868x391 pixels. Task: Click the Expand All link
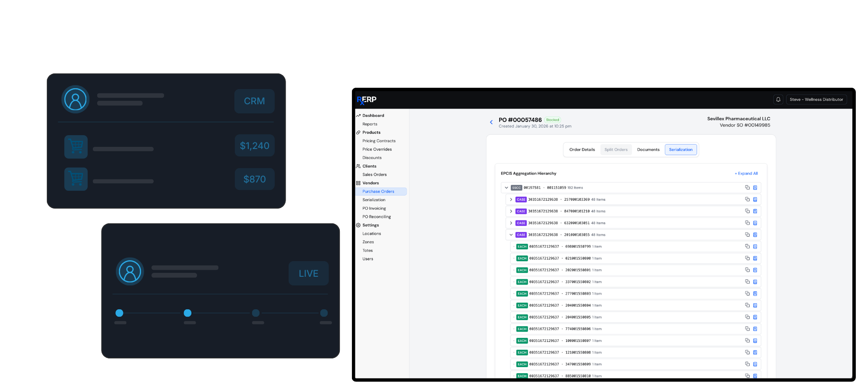point(746,173)
